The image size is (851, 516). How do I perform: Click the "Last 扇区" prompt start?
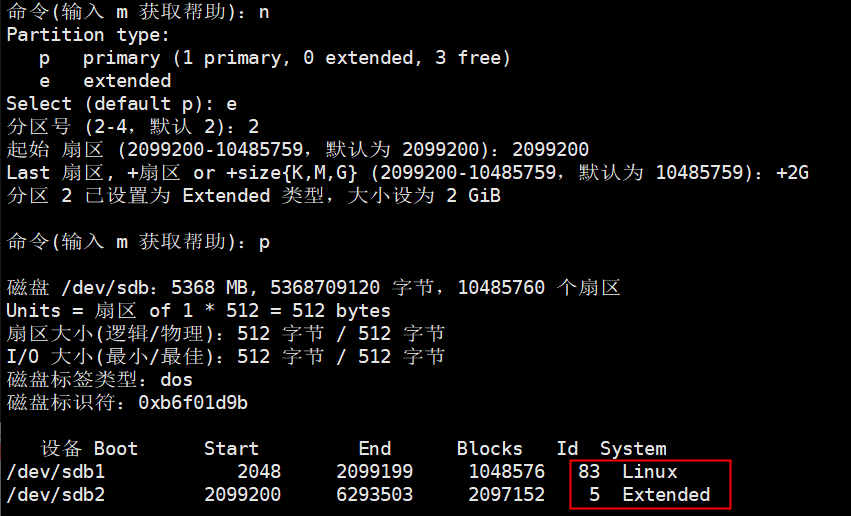(55, 173)
